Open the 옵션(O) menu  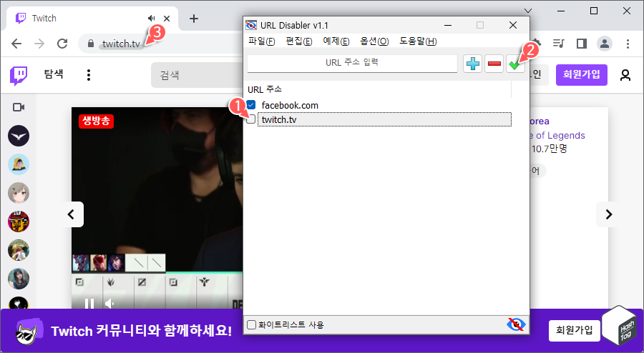coord(374,41)
